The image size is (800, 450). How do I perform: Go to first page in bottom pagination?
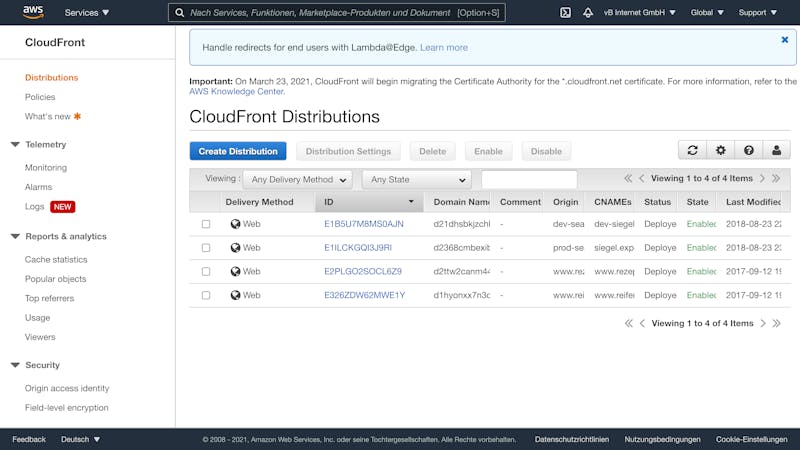[x=629, y=323]
